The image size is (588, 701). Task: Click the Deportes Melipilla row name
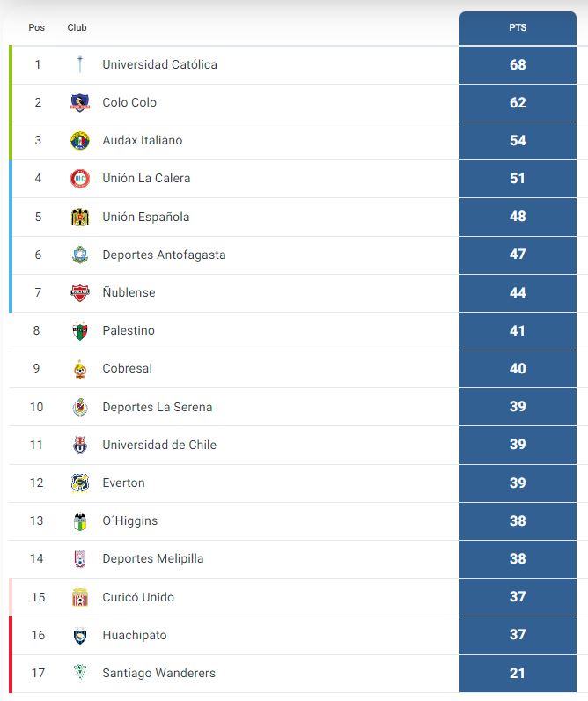coord(153,559)
